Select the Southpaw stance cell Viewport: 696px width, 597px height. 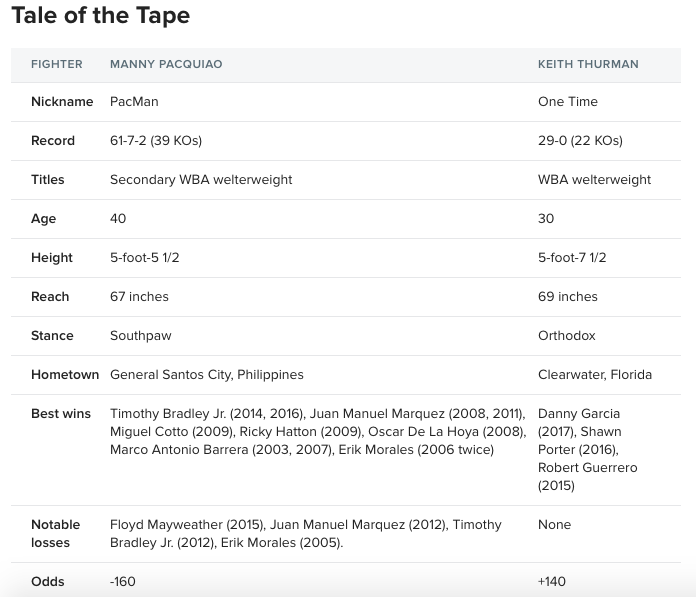click(x=141, y=336)
